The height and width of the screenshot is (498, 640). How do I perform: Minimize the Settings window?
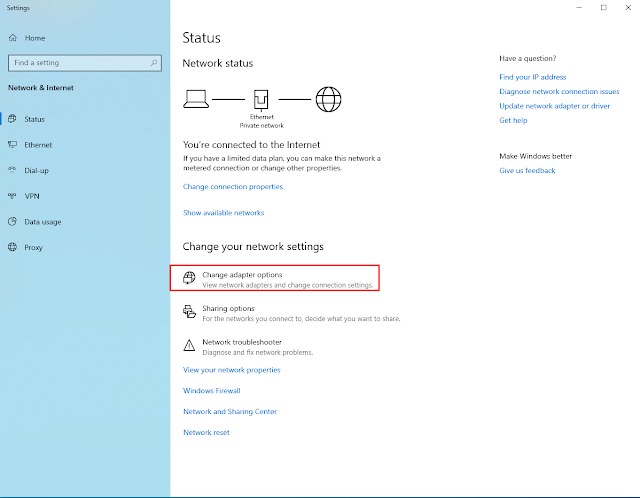tap(579, 8)
